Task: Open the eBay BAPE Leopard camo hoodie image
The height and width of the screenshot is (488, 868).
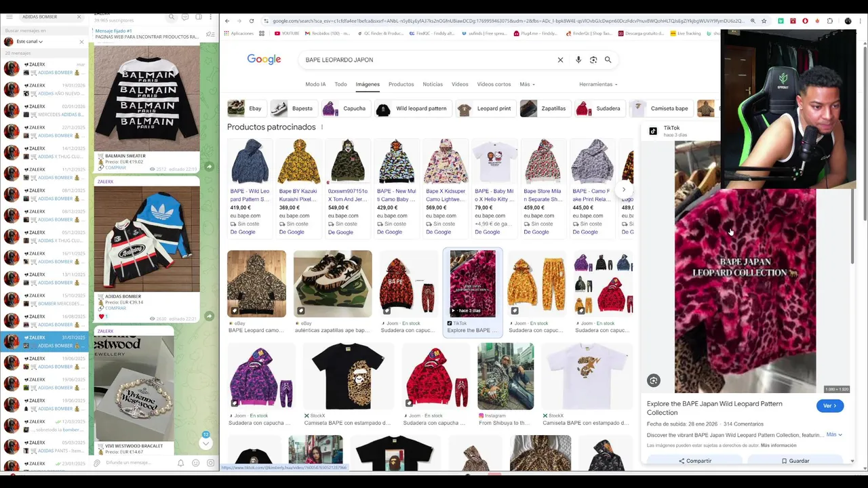Action: (256, 283)
